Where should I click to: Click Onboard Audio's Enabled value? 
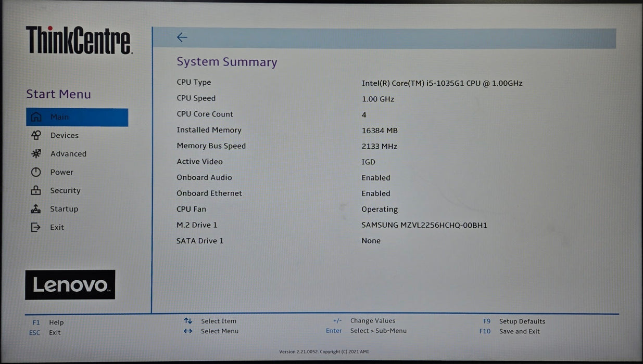376,178
